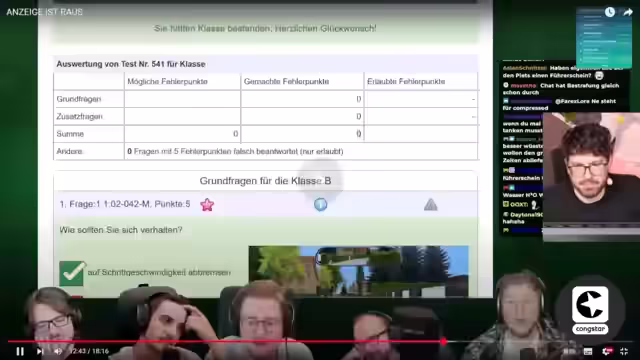Click the 12:43 / 18:16 time display
This screenshot has width=640, height=360.
coord(89,351)
